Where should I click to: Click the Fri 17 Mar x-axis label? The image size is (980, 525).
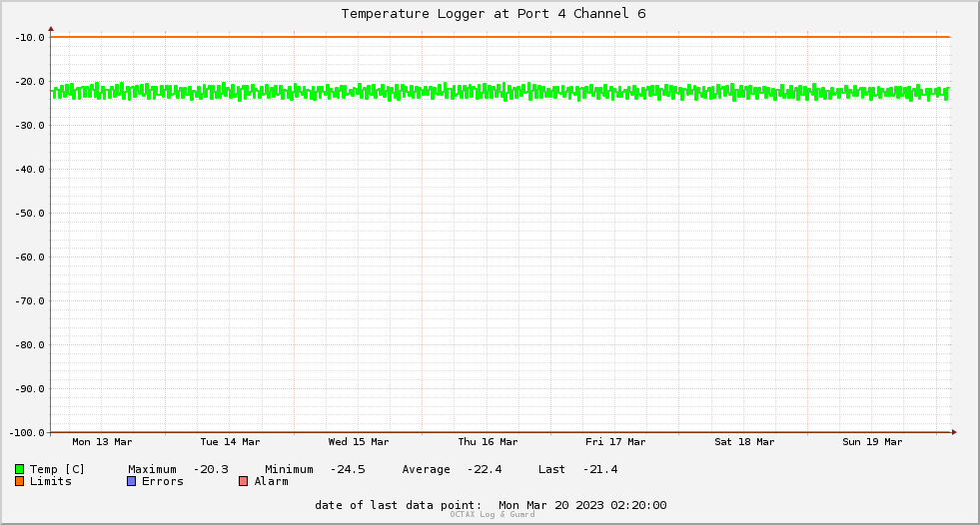[615, 442]
